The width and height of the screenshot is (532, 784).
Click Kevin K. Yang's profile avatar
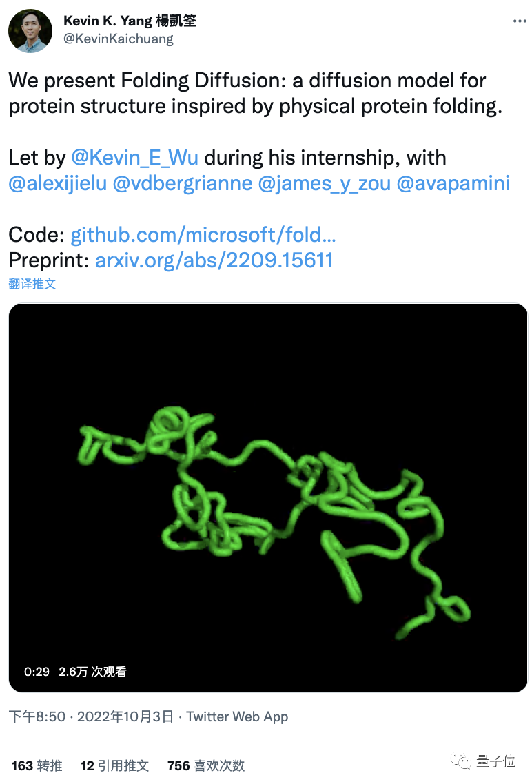point(30,30)
